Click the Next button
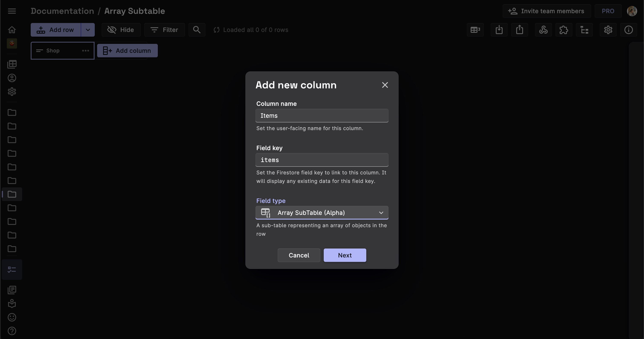Screen dimensions: 644x339 [x=345, y=255]
